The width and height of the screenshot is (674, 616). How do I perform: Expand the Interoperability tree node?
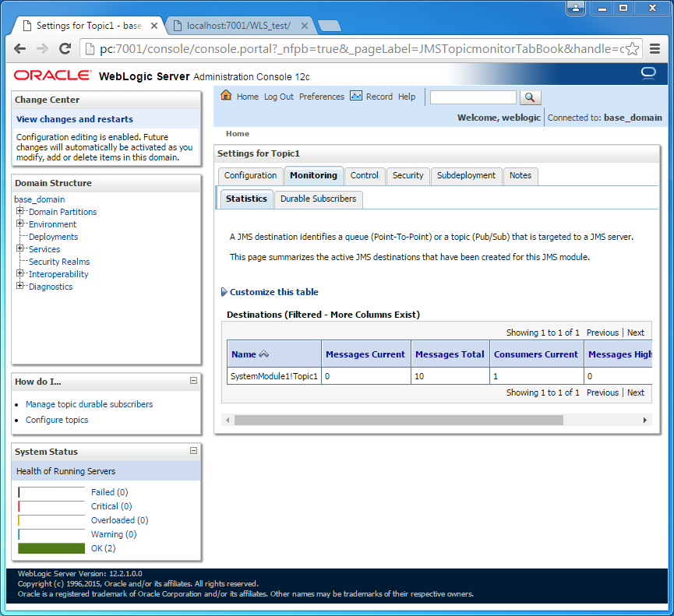19,273
